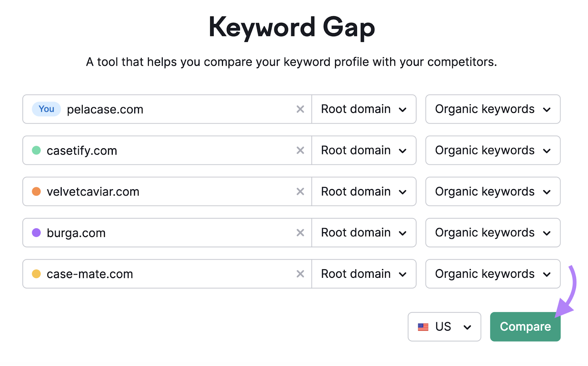Screen dimensions: 588x366
Task: Open Organic keywords dropdown for burga.com
Action: [x=492, y=232]
